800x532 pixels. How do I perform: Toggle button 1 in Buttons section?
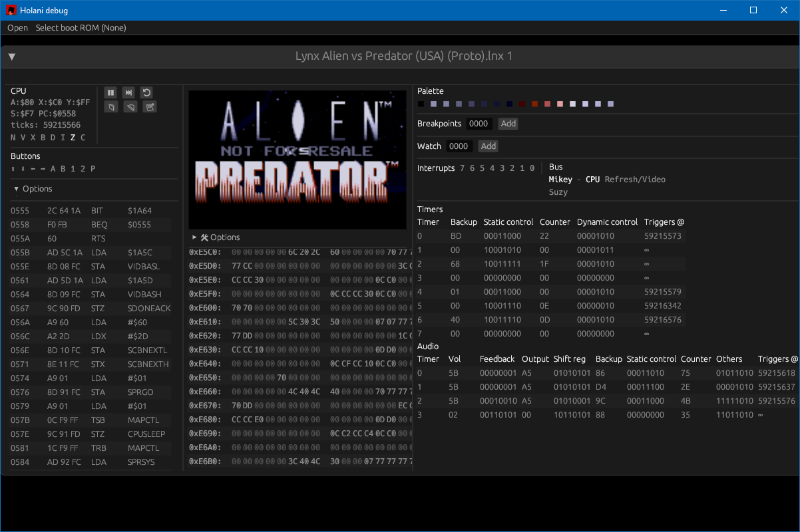point(73,169)
